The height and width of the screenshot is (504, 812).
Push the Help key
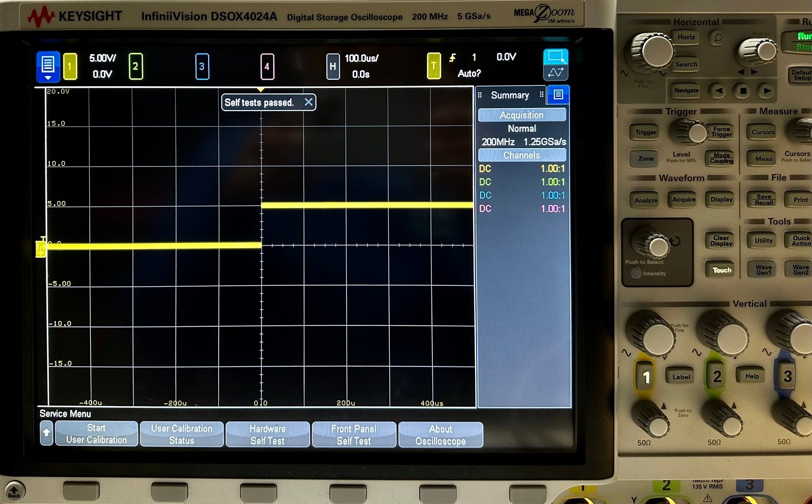(752, 376)
